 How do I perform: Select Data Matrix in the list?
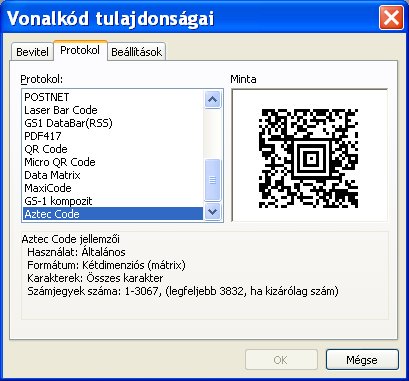tap(113, 175)
